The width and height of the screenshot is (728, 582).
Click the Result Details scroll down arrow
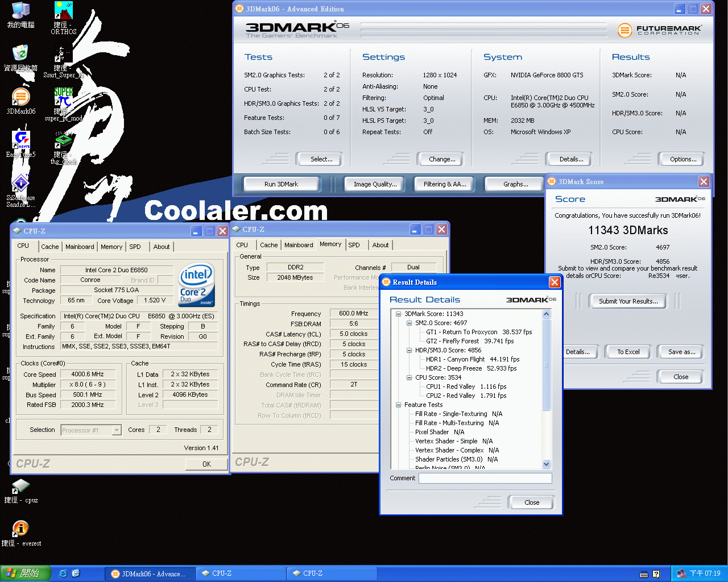click(x=547, y=464)
